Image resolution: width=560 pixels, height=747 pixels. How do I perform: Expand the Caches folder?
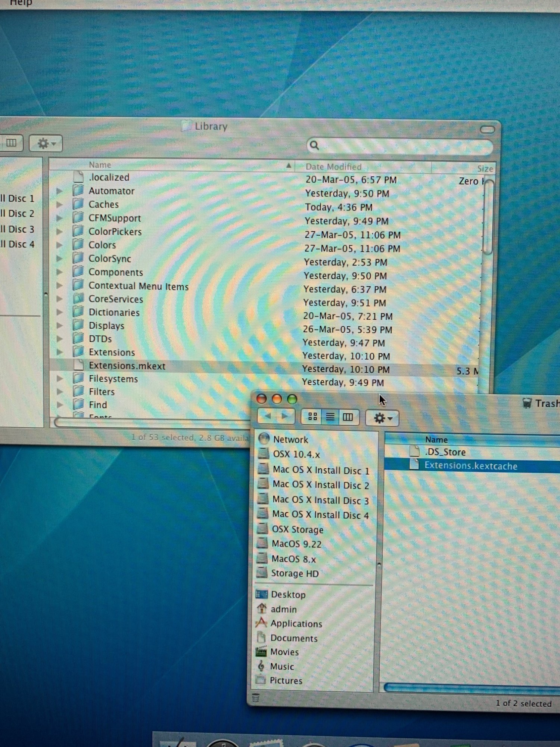59,205
